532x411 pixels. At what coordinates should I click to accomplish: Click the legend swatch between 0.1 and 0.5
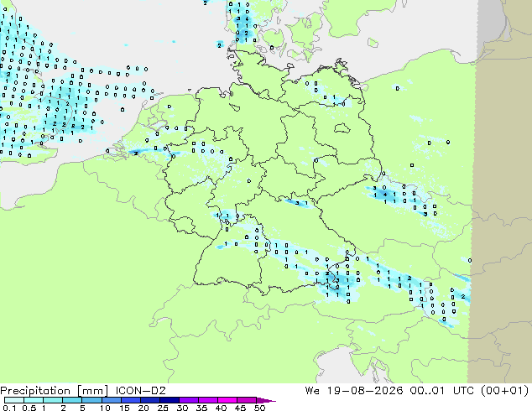(14, 400)
